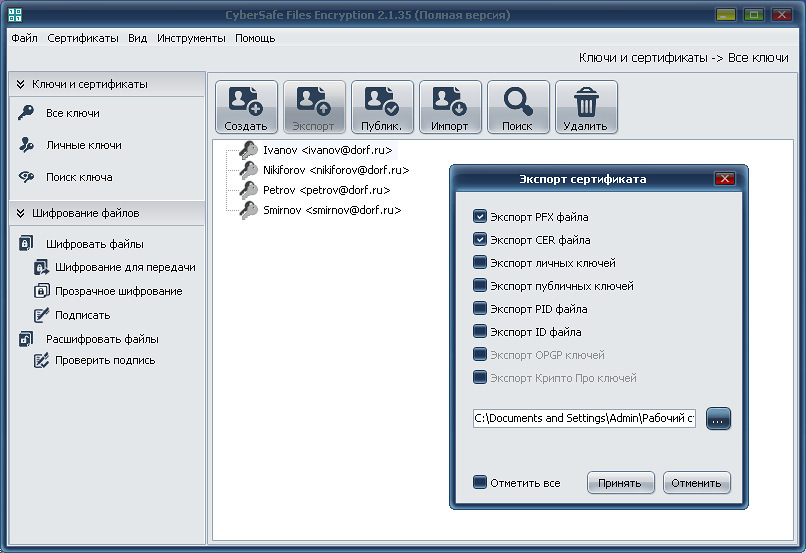Click the CyberSafe app icon in title bar

tap(15, 15)
